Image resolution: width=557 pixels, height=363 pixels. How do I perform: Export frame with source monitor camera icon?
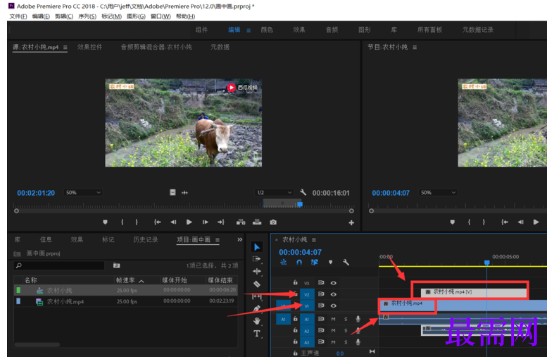(x=273, y=222)
